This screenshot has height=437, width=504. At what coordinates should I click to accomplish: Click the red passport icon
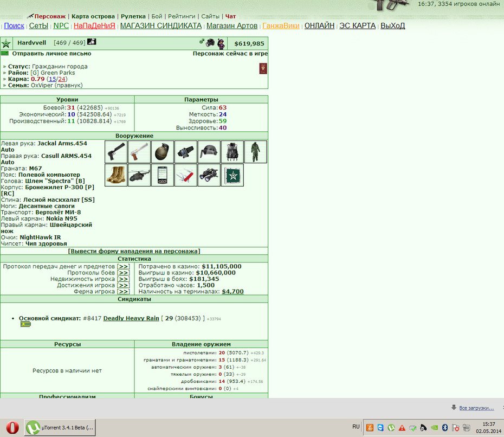click(x=263, y=68)
